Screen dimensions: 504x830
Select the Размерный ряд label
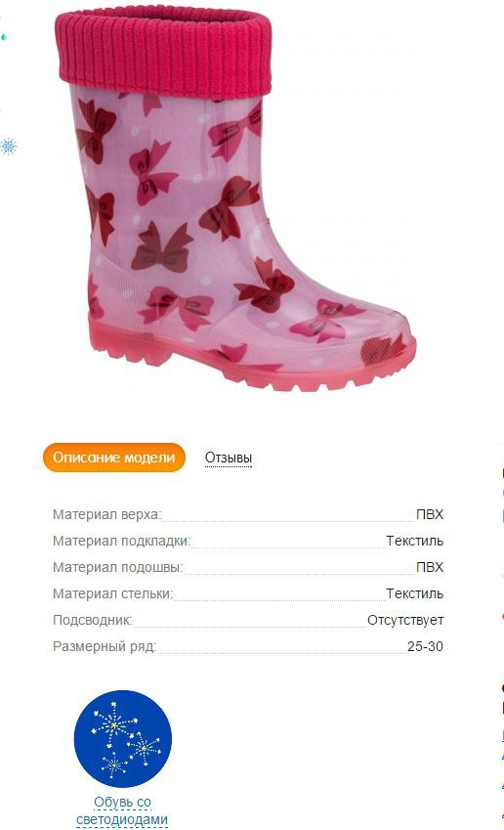[105, 647]
